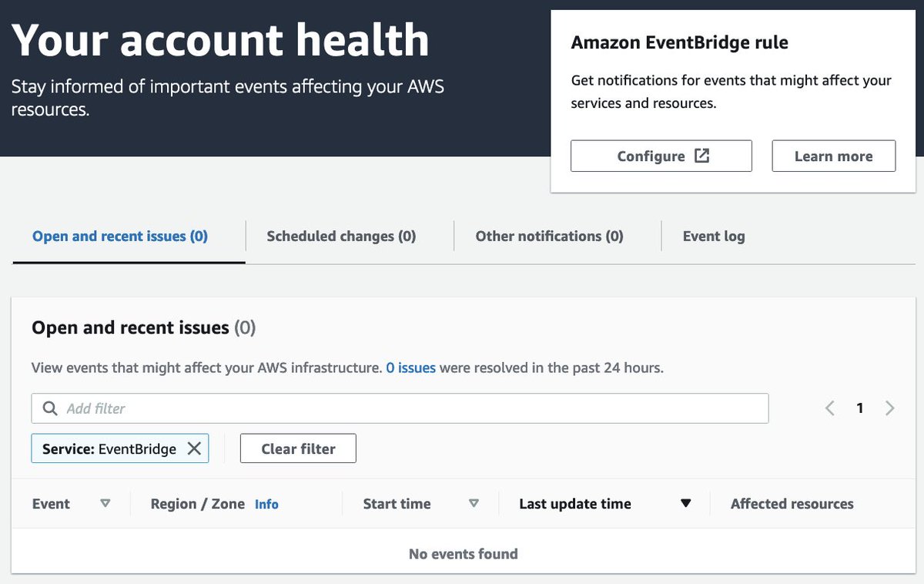924x584 pixels.
Task: Select Open and recent issues tab
Action: pyautogui.click(x=120, y=237)
